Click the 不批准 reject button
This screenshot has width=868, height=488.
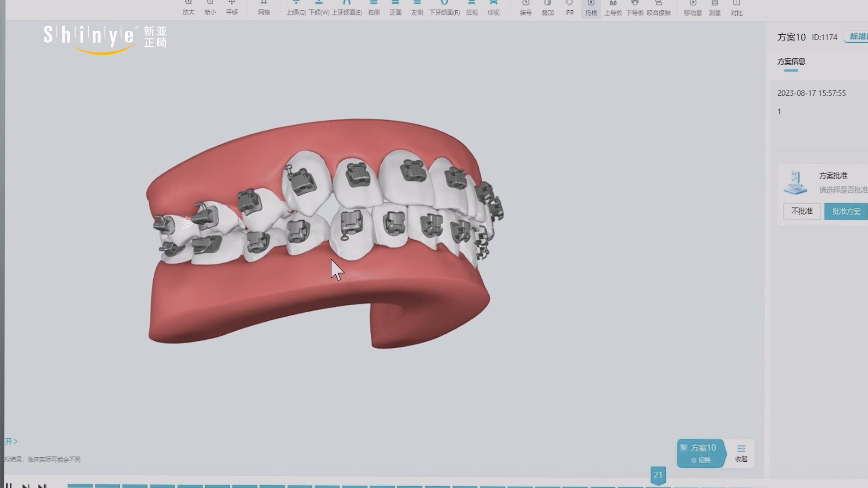pyautogui.click(x=802, y=211)
